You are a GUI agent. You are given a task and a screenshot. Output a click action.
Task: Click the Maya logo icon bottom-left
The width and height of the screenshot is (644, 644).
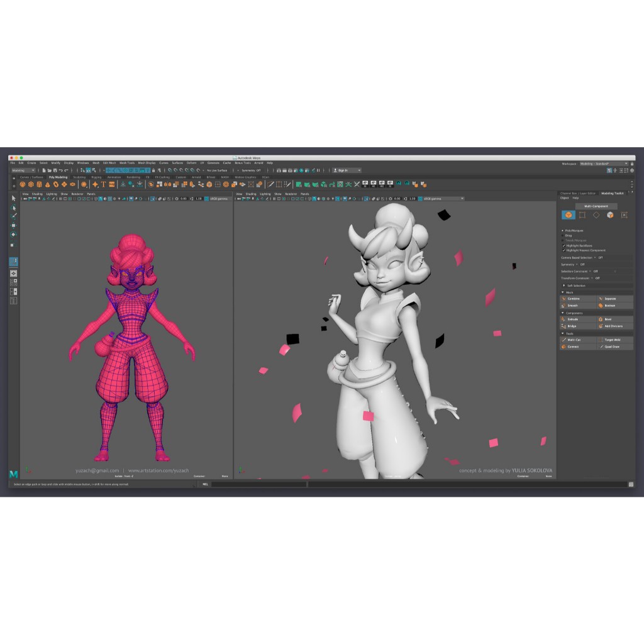coord(14,474)
